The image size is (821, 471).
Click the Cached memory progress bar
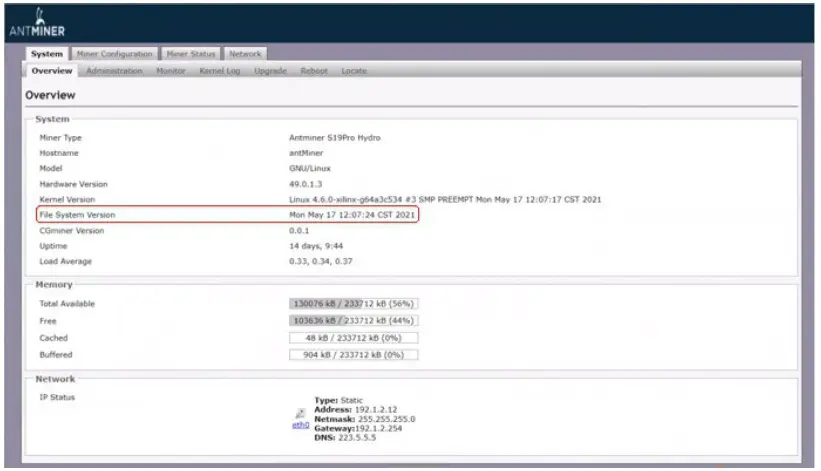click(353, 338)
